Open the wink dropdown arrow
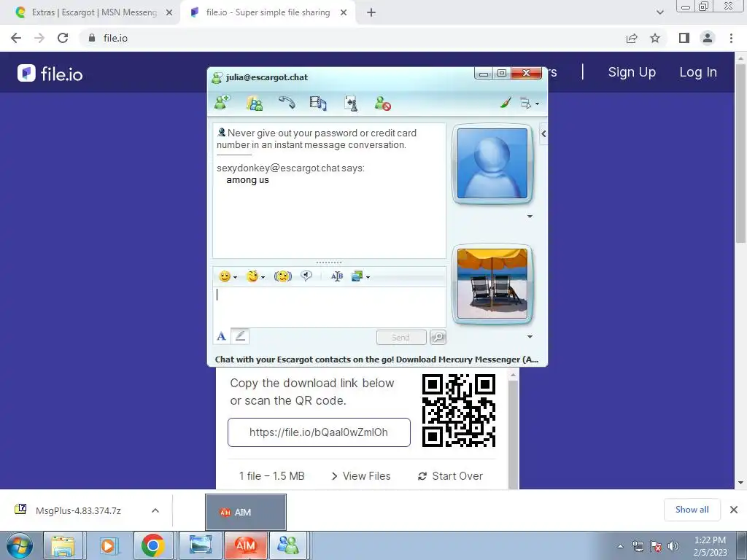This screenshot has width=747, height=560. 263,277
